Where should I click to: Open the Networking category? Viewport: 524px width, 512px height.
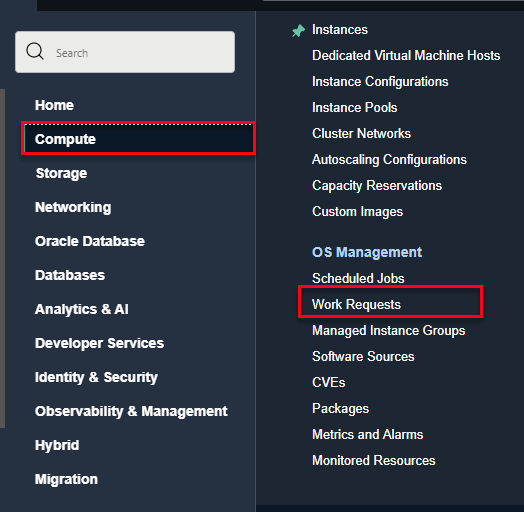73,207
